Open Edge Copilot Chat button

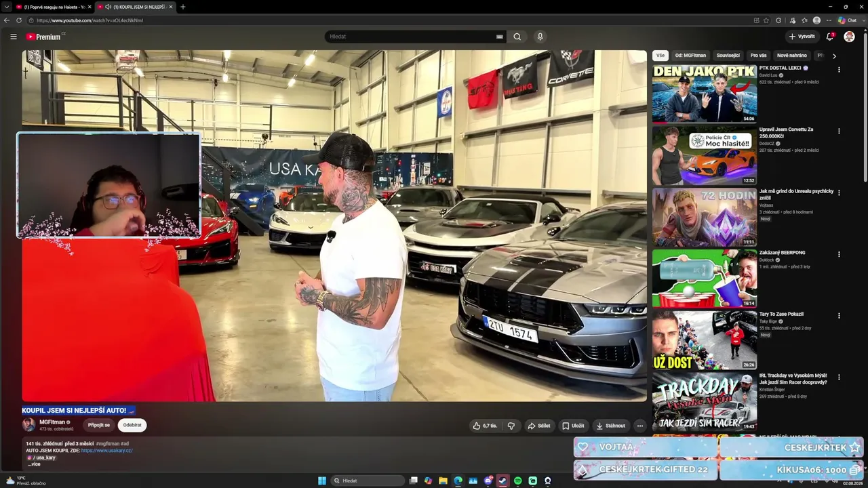click(847, 20)
